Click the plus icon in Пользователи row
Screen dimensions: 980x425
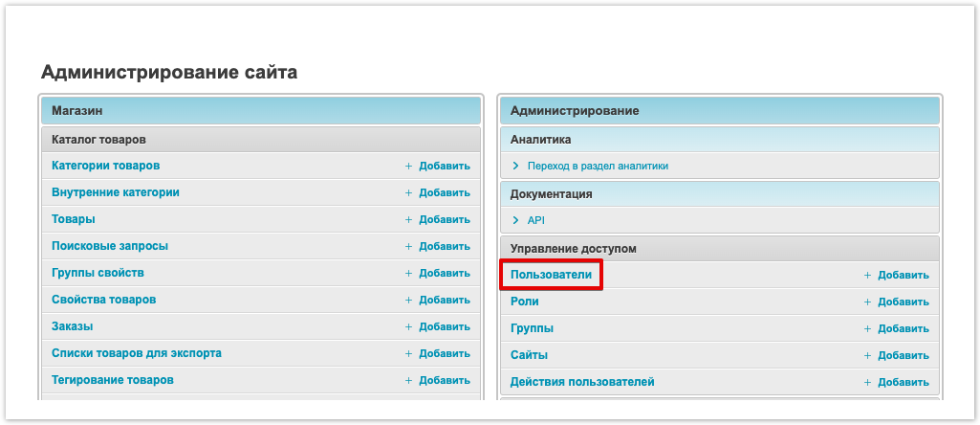click(867, 275)
